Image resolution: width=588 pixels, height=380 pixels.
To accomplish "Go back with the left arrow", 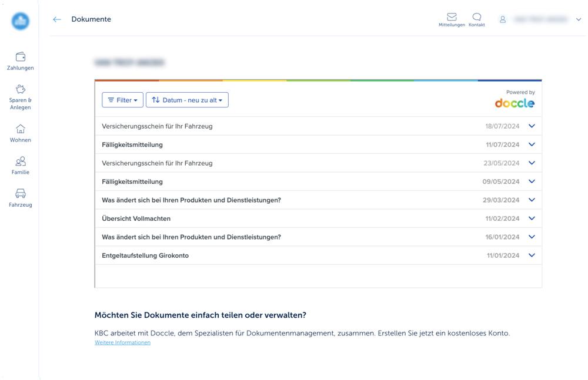I will (57, 19).
